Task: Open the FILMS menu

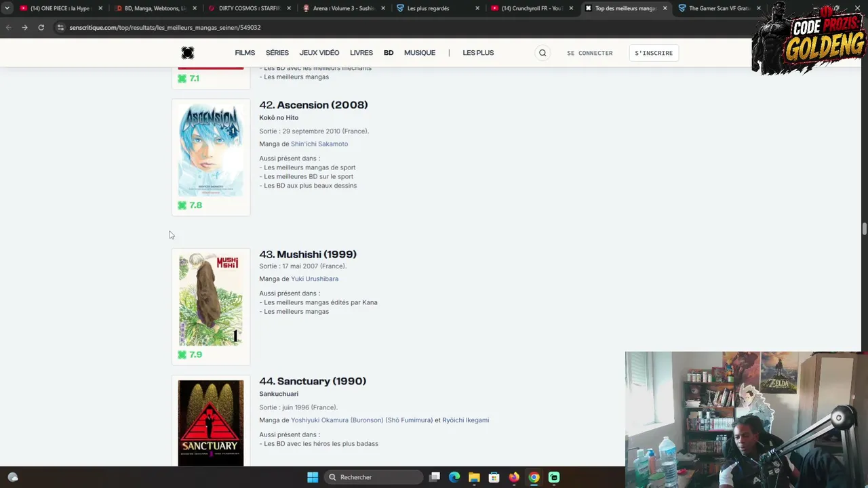Action: 245,53
